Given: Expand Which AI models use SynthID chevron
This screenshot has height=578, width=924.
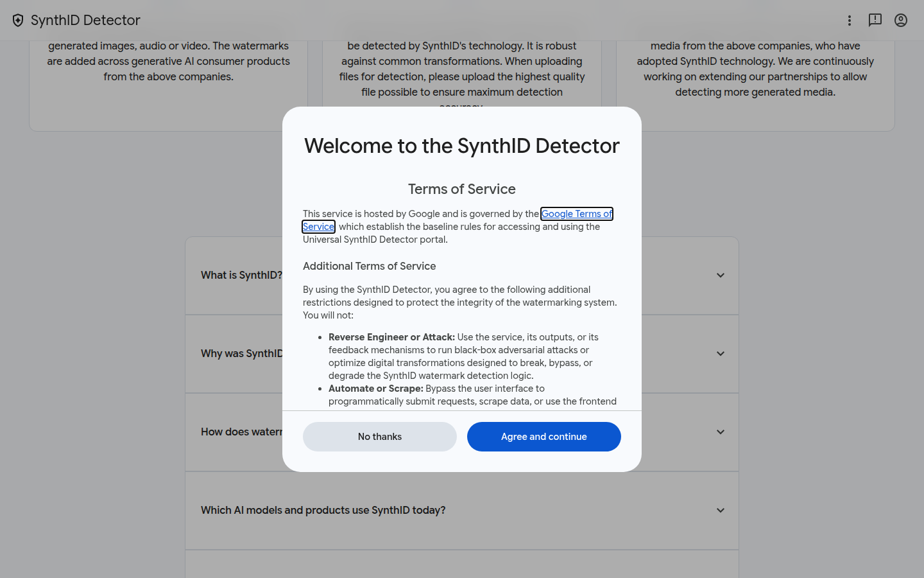Looking at the screenshot, I should 721,511.
